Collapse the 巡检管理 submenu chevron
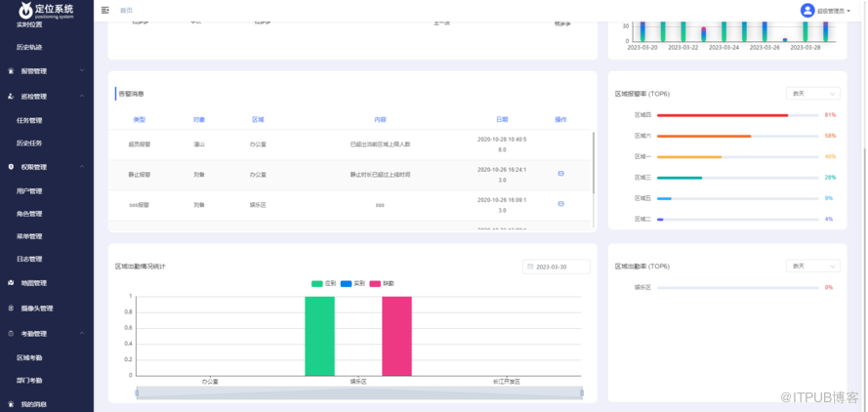Screen dimensions: 868x412 point(82,96)
